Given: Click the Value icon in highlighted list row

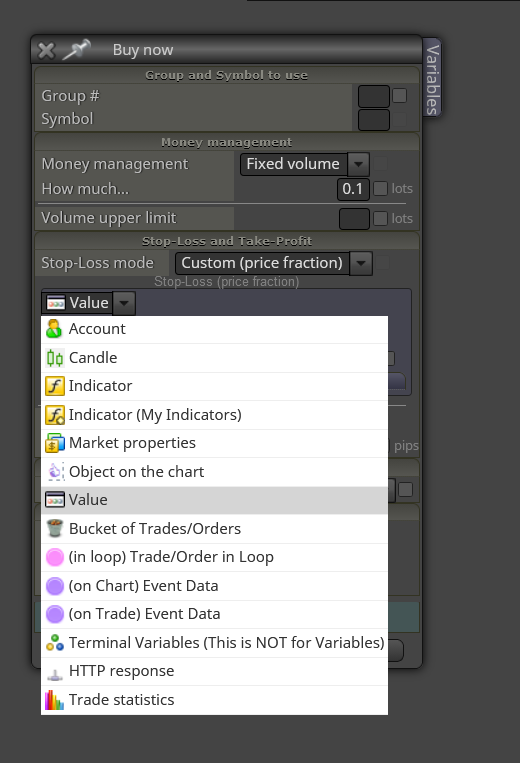Looking at the screenshot, I should [x=54, y=500].
